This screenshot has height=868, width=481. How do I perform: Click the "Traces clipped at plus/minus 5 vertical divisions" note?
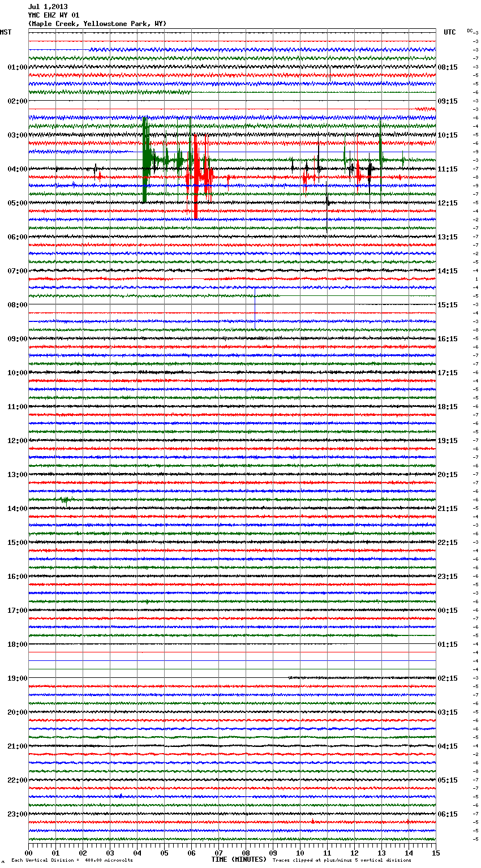(x=342, y=861)
